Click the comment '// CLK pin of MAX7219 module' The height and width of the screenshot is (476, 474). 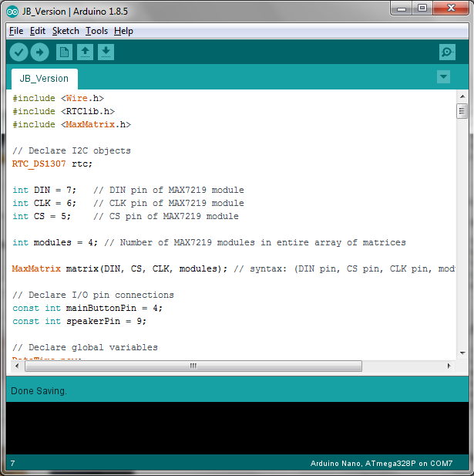tap(169, 203)
